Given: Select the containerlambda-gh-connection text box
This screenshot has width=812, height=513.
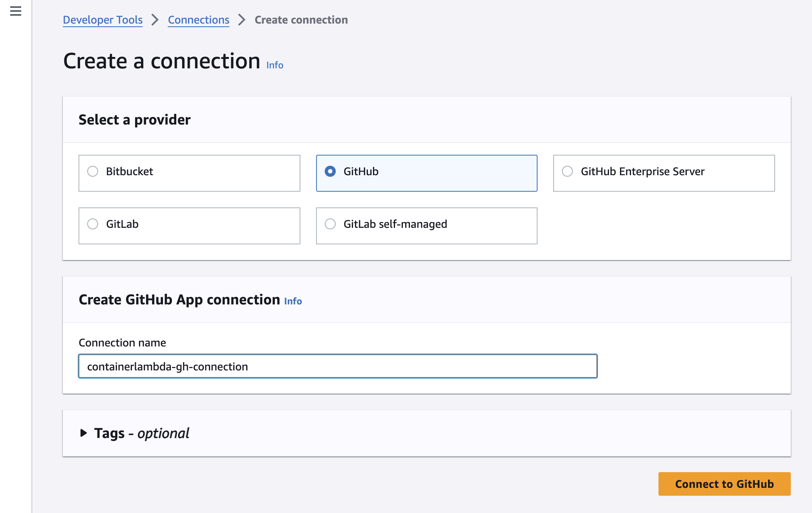Looking at the screenshot, I should [338, 366].
